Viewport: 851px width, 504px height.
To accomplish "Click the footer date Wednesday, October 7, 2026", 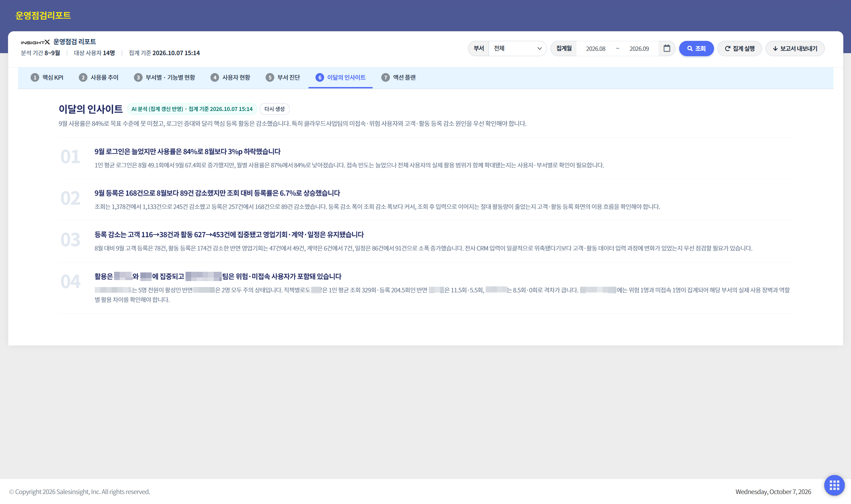I will [773, 492].
